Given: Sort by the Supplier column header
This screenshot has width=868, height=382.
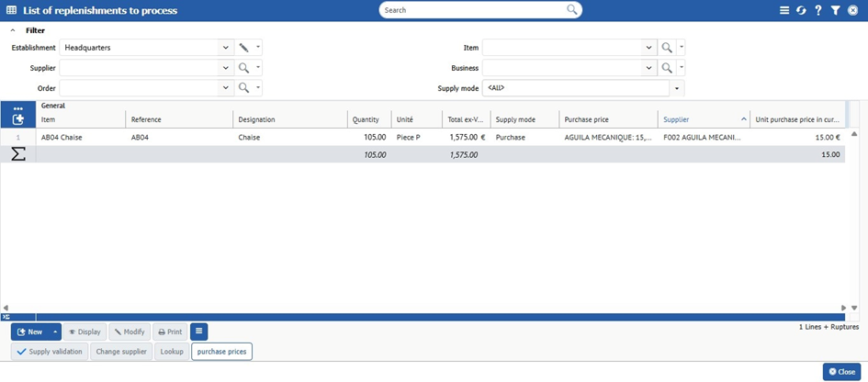Looking at the screenshot, I should (698, 119).
